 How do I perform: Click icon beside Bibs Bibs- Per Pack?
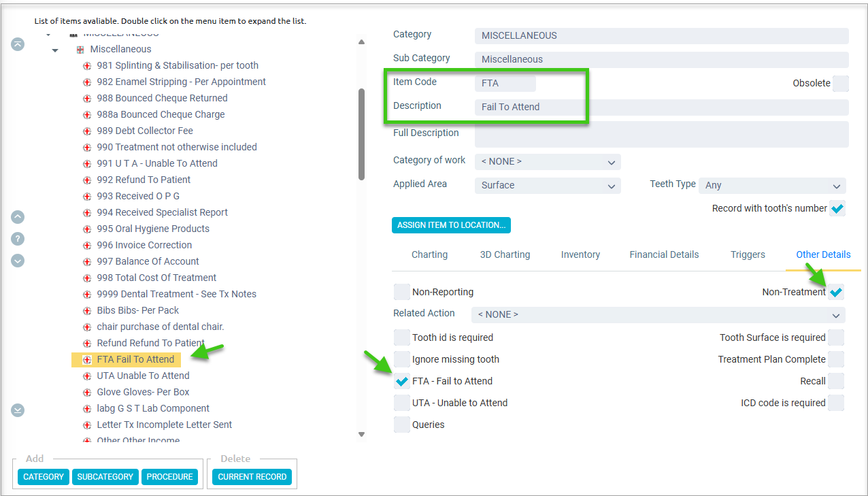pos(87,311)
